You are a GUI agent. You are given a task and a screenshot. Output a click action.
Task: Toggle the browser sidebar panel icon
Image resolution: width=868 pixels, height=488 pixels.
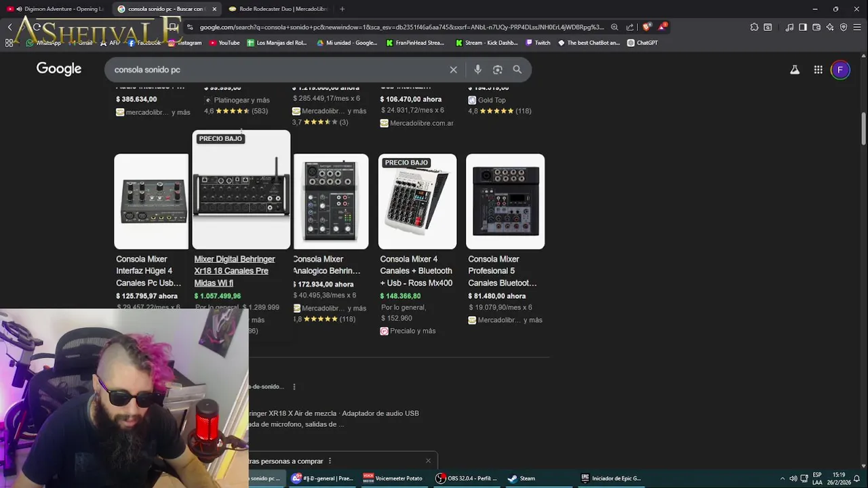click(803, 27)
